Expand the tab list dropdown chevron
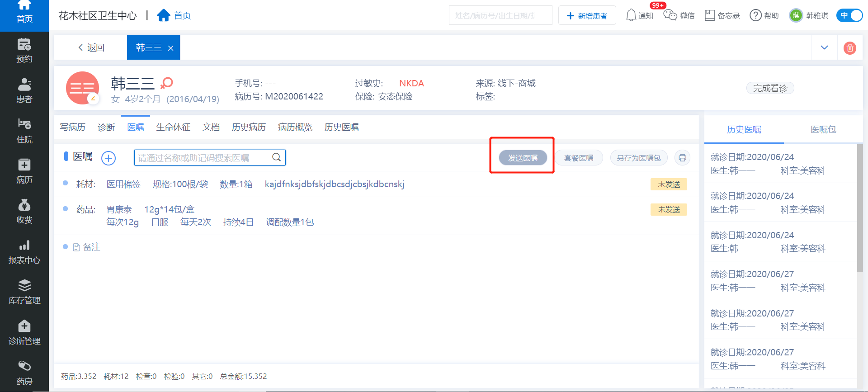868x392 pixels. click(824, 47)
